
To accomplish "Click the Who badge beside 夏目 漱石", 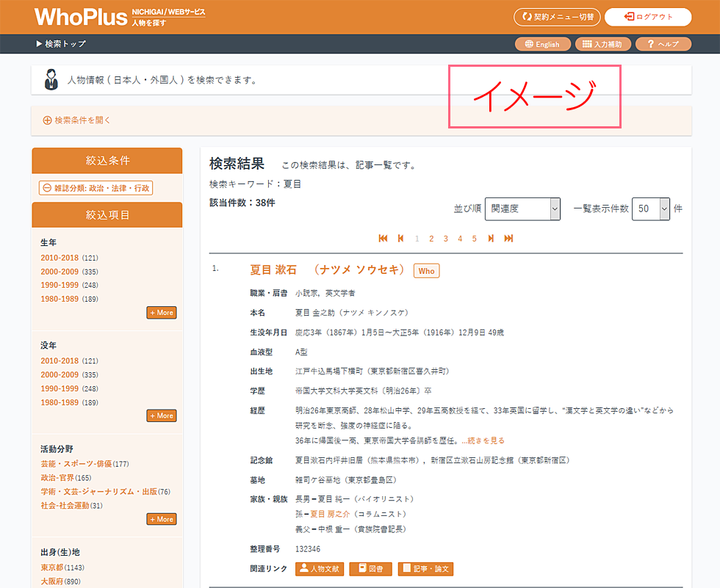I will (426, 271).
